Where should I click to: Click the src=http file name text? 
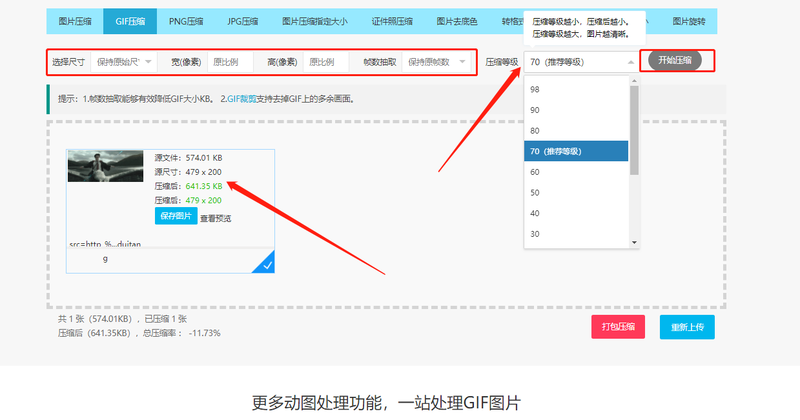[105, 244]
